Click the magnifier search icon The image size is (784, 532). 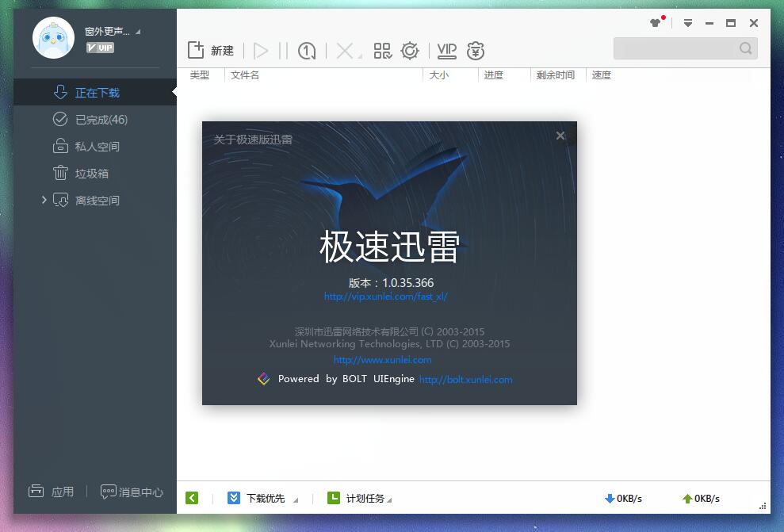coord(745,48)
